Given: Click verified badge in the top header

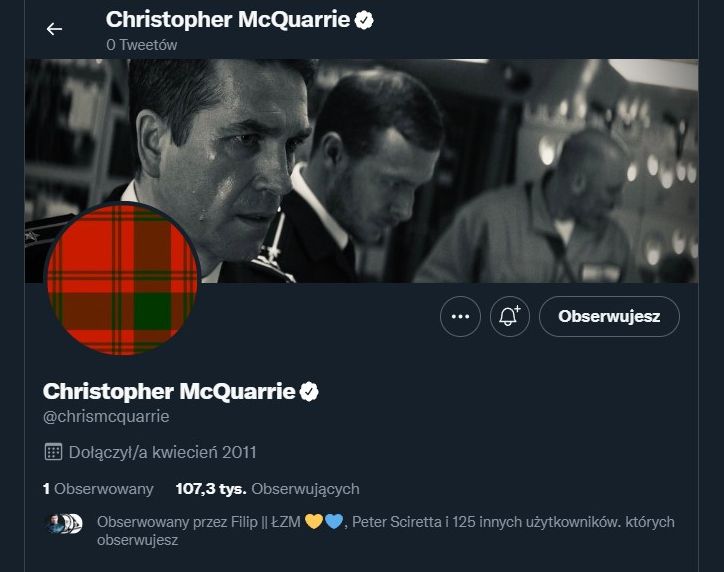Looking at the screenshot, I should [364, 19].
